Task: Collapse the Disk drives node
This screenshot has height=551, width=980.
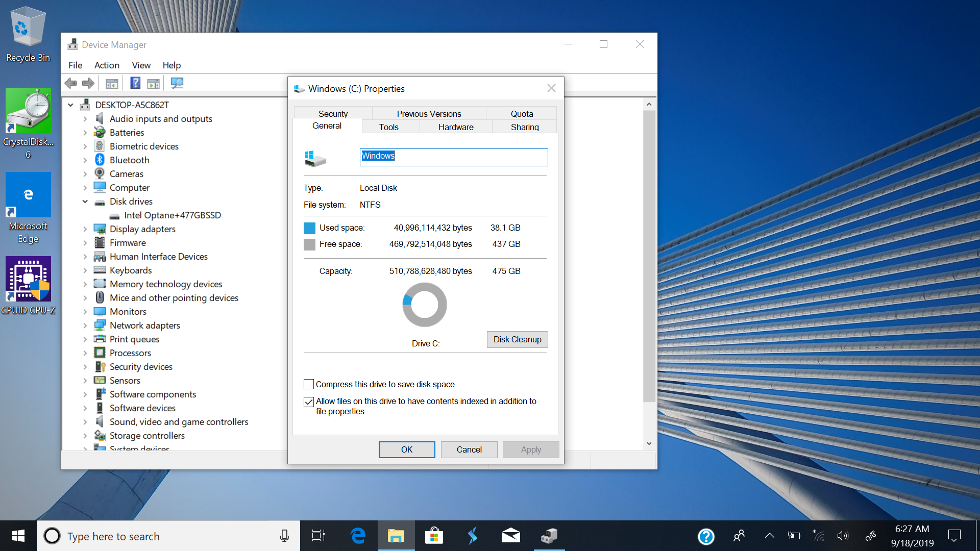Action: pos(85,202)
